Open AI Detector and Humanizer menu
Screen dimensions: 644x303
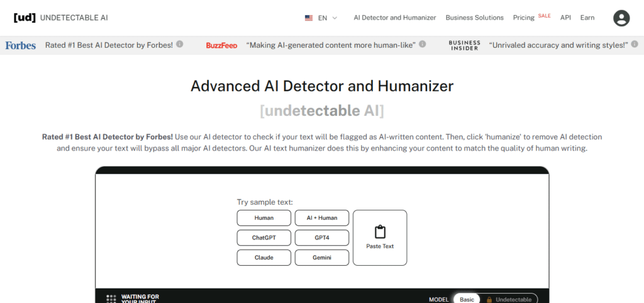(395, 18)
